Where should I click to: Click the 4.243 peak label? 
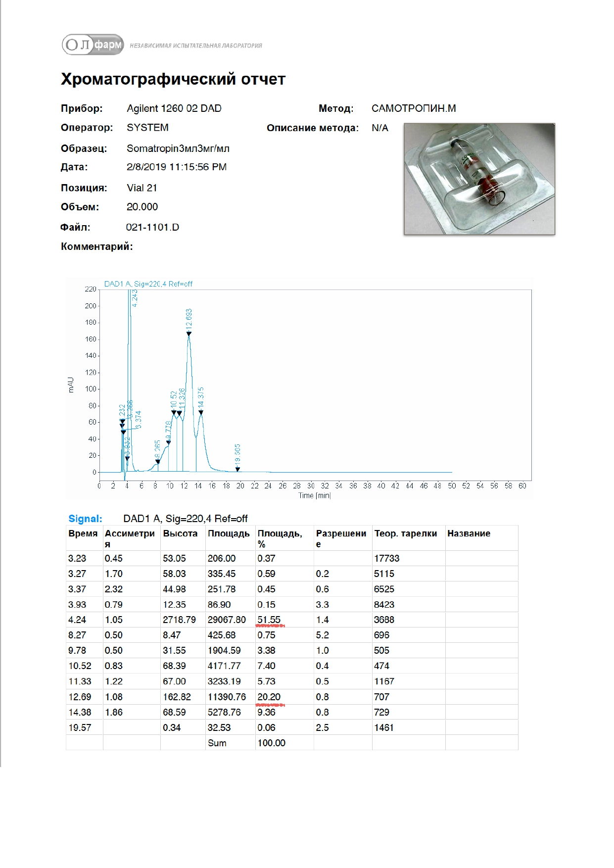point(135,298)
